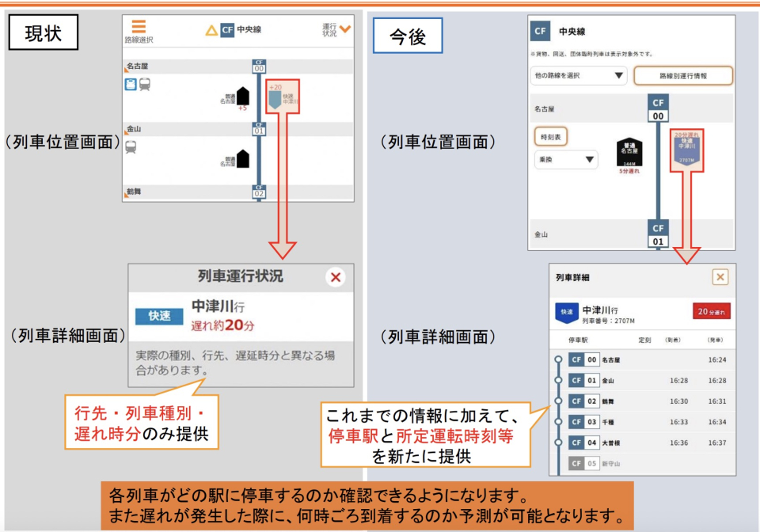This screenshot has height=532, width=760.
Task: Select the CF 中央線 line badge
Action: [x=230, y=30]
